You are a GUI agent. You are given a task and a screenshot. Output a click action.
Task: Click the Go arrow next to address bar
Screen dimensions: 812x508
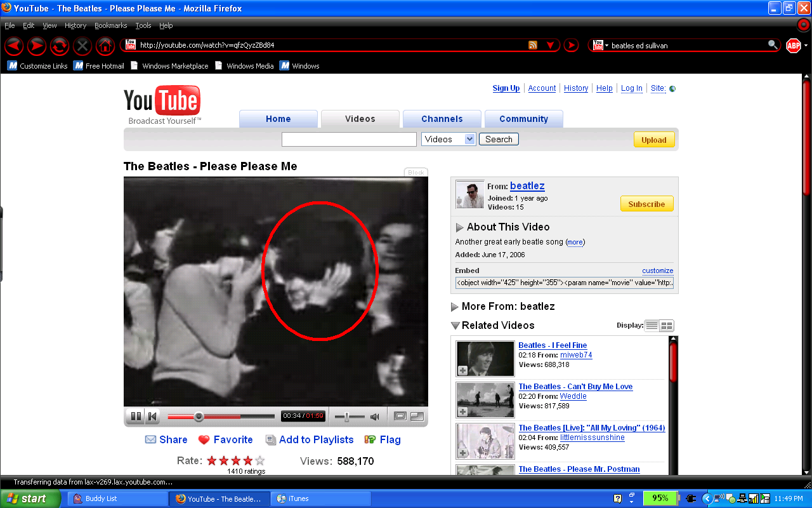point(571,45)
